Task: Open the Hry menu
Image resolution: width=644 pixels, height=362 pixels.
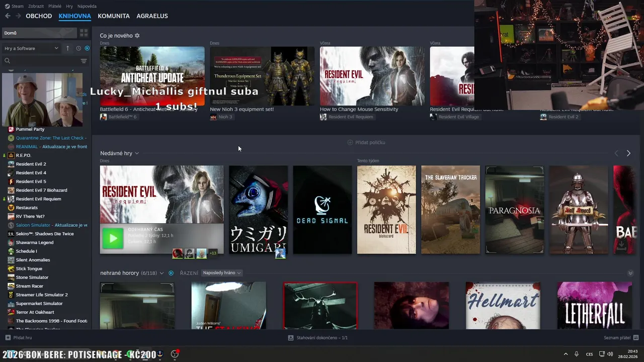Action: click(69, 6)
